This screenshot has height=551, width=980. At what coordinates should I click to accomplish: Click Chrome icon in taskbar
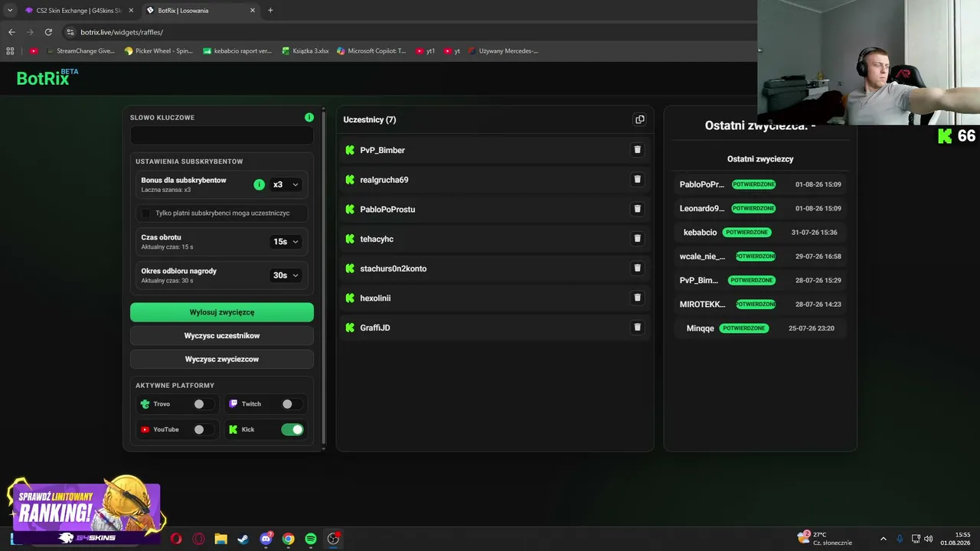pos(288,539)
